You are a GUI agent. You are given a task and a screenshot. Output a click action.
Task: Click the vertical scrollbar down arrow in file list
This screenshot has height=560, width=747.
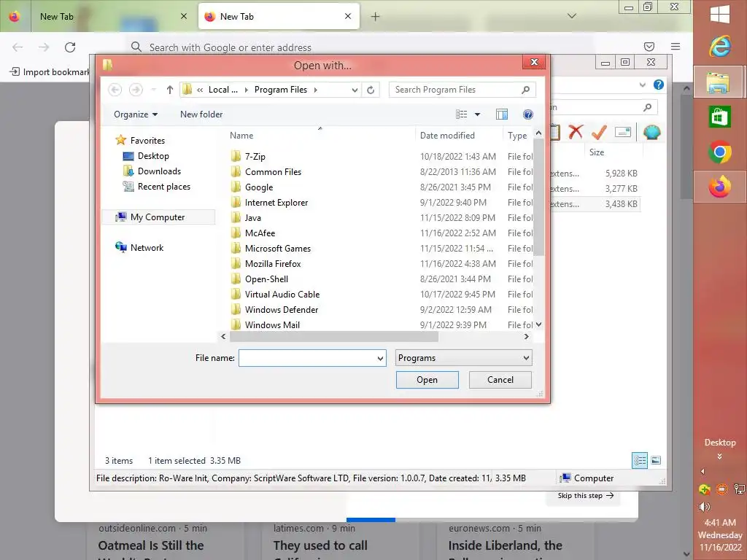click(539, 324)
